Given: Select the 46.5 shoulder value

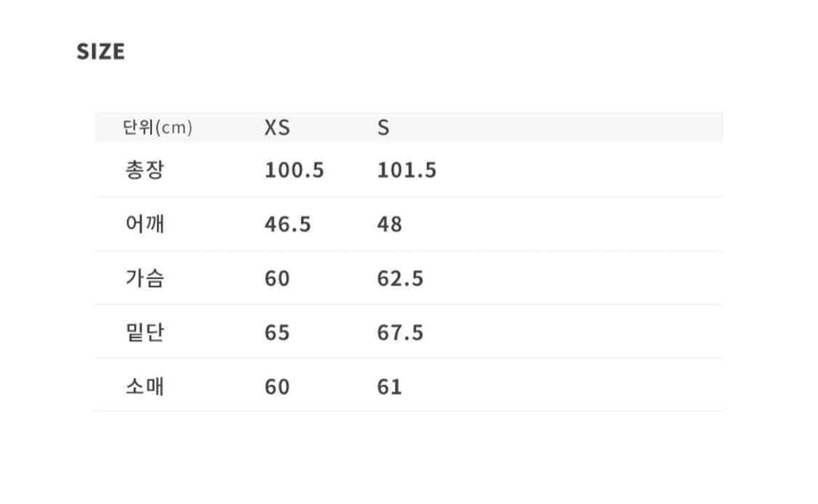Looking at the screenshot, I should pyautogui.click(x=287, y=224).
